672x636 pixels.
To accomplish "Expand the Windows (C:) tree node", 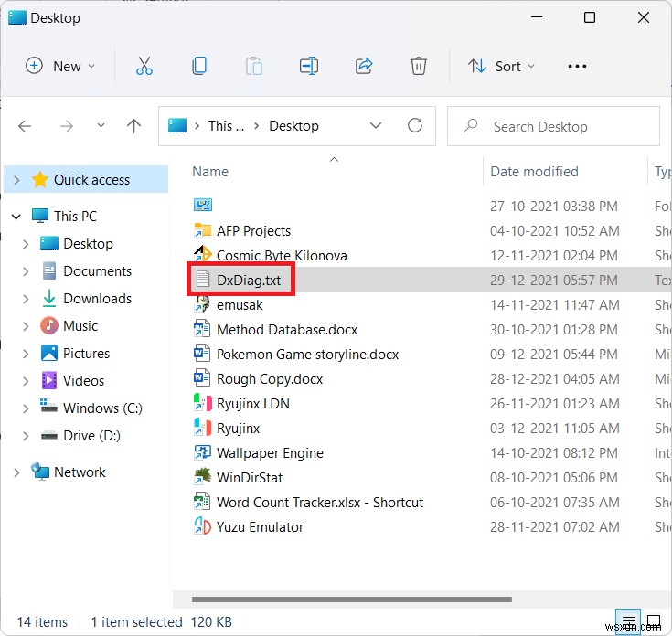I will [27, 408].
